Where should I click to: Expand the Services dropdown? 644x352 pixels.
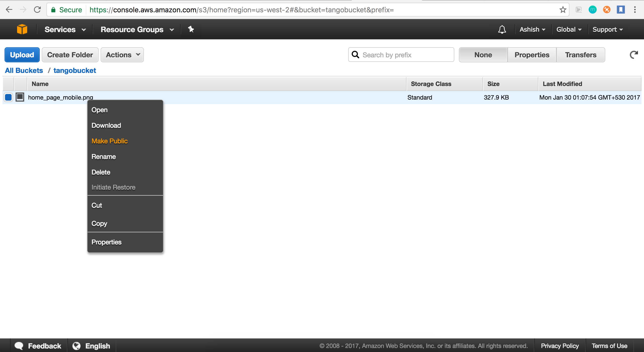pos(65,29)
